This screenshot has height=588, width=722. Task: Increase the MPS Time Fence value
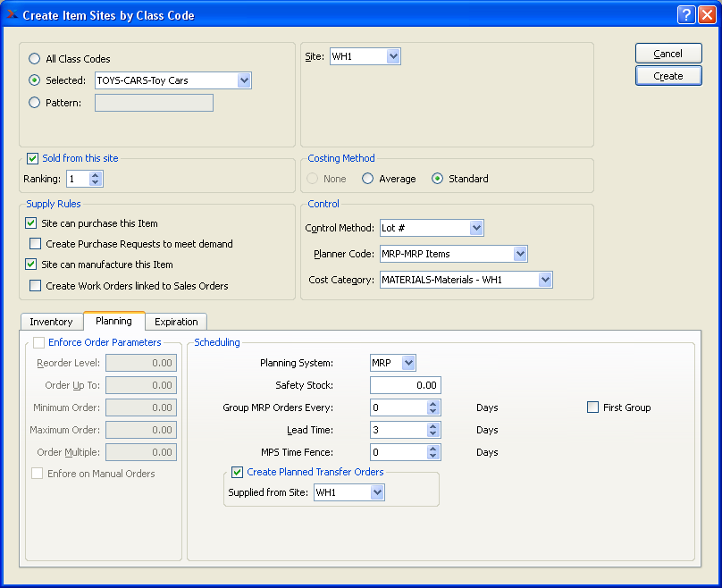(x=433, y=448)
